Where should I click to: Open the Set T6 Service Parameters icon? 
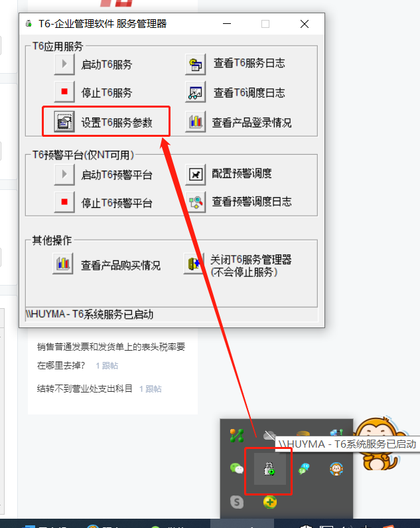pos(64,122)
